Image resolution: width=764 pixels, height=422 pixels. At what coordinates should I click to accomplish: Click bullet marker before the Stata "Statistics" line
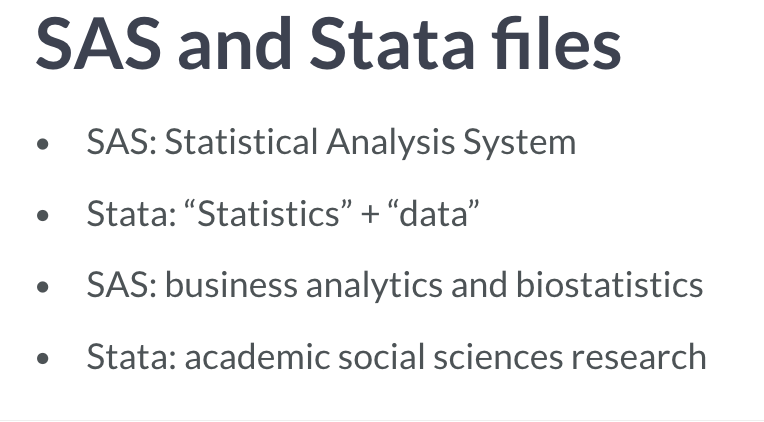pyautogui.click(x=43, y=215)
